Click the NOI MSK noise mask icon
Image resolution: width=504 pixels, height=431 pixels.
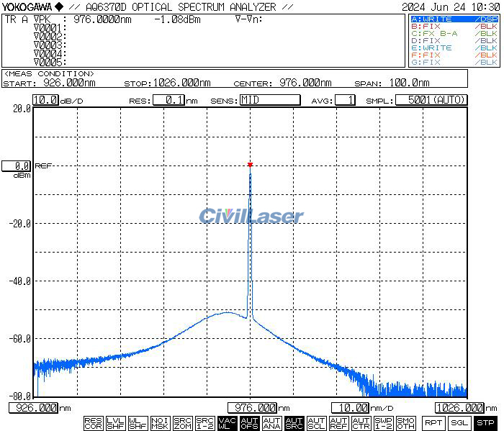click(x=160, y=423)
